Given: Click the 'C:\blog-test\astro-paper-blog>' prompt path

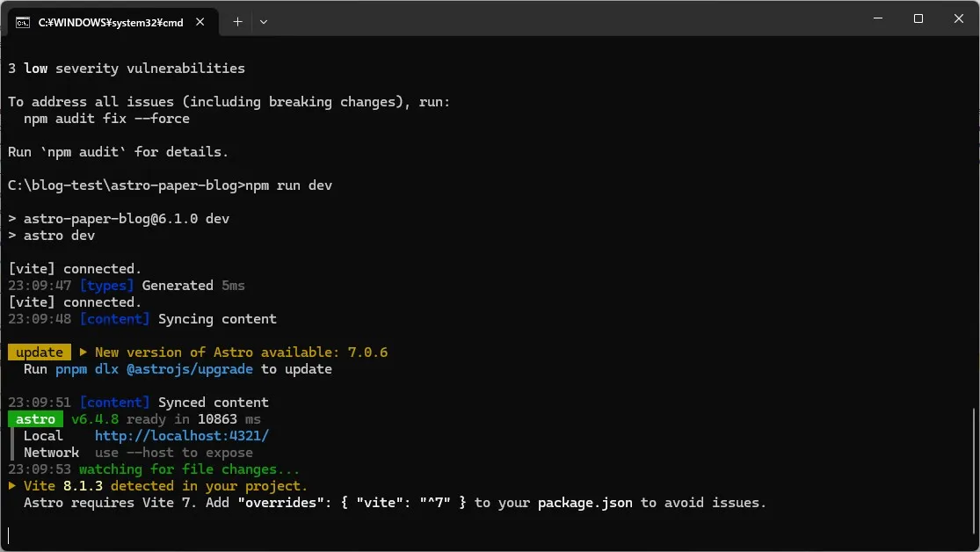Looking at the screenshot, I should tap(127, 185).
